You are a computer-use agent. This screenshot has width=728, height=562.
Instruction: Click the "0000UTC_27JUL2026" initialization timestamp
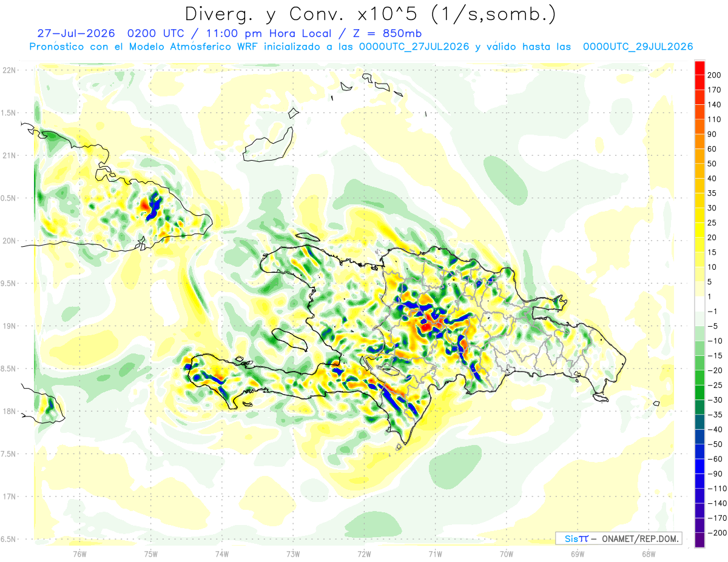(x=414, y=47)
